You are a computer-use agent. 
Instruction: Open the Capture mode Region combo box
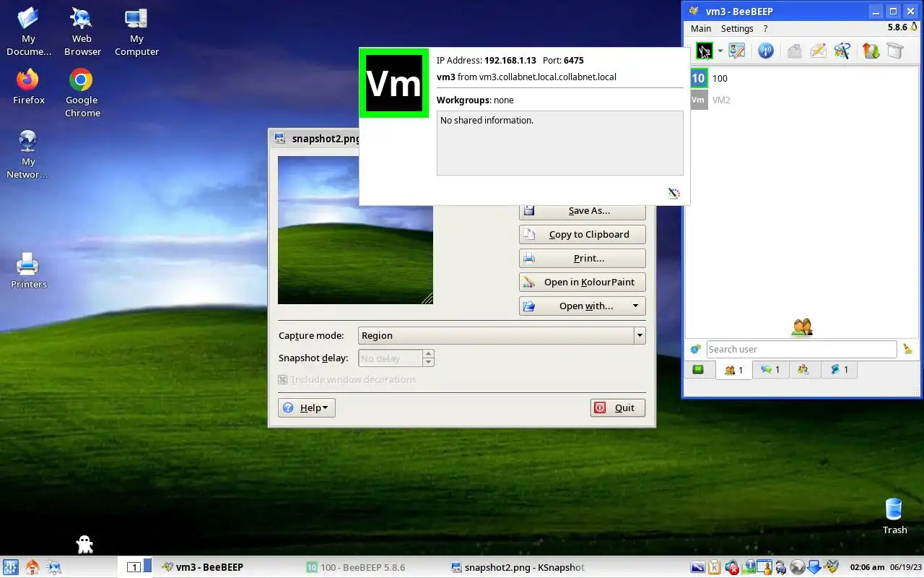(x=502, y=335)
